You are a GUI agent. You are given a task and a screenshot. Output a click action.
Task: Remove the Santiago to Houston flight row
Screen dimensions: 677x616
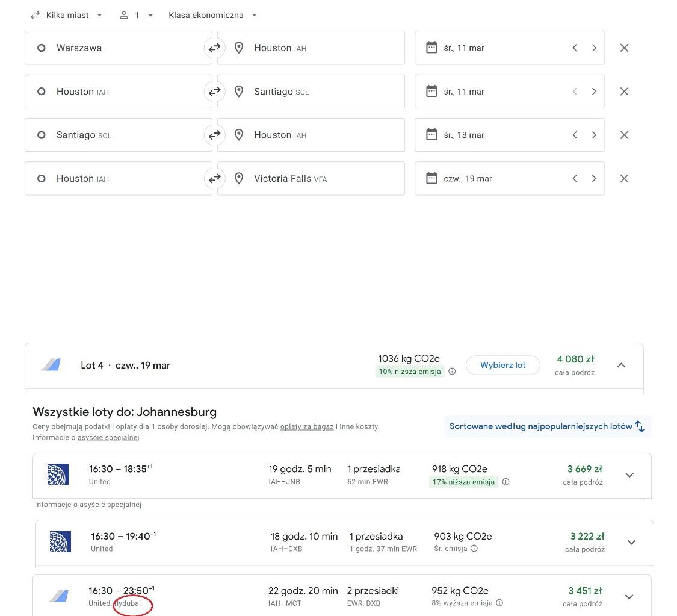pos(624,135)
